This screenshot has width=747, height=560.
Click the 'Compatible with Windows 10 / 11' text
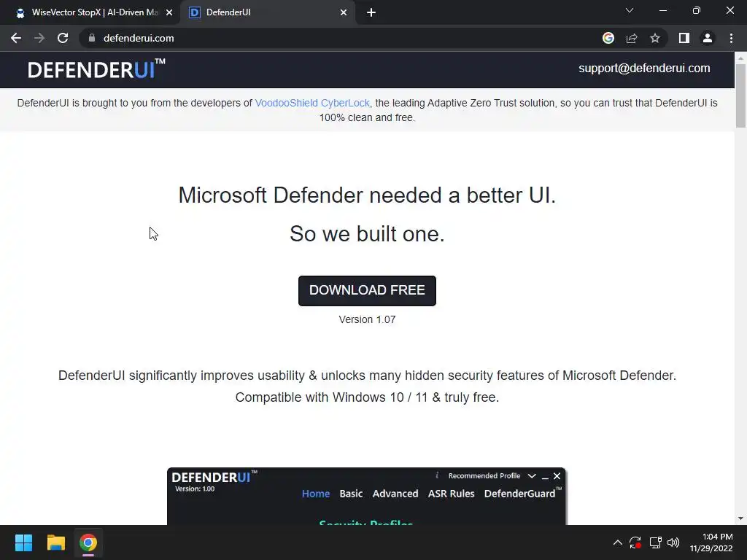[332, 397]
